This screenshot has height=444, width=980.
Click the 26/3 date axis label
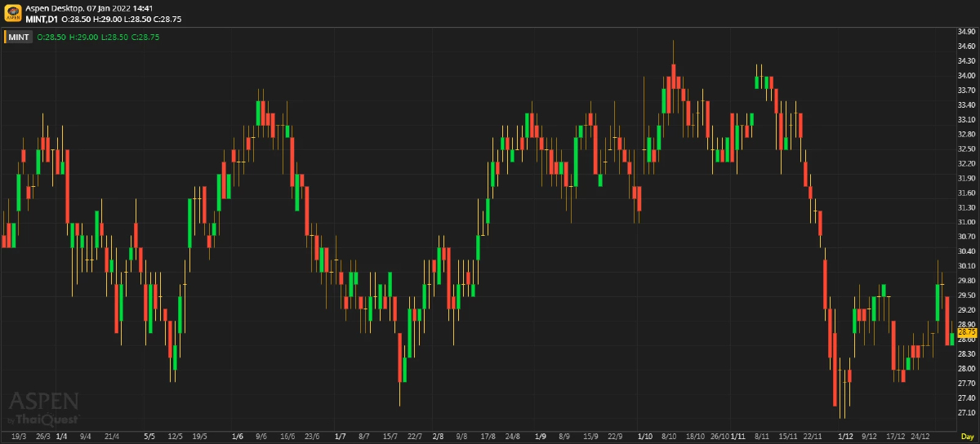[42, 437]
